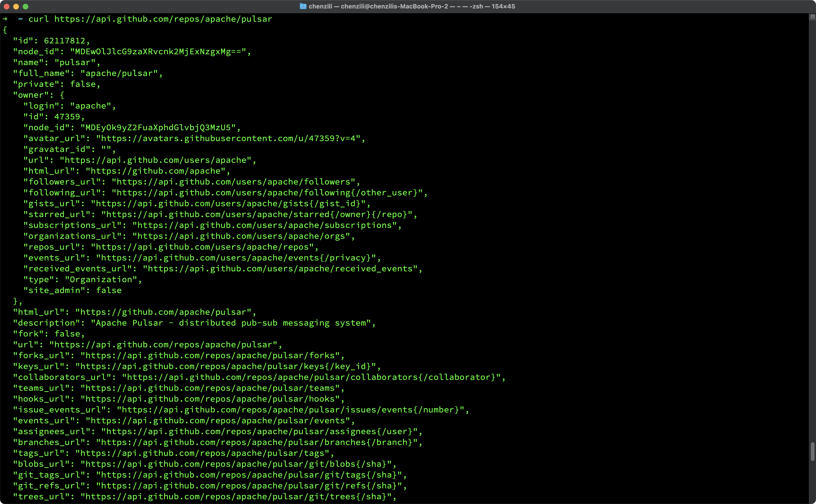Click the owner events_url with {/privacy}

(x=202, y=258)
